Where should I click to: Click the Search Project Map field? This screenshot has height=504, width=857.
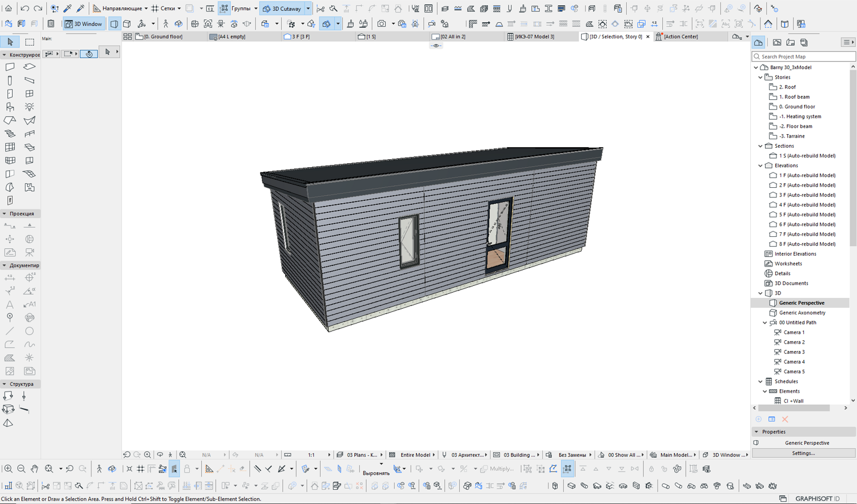tap(804, 57)
